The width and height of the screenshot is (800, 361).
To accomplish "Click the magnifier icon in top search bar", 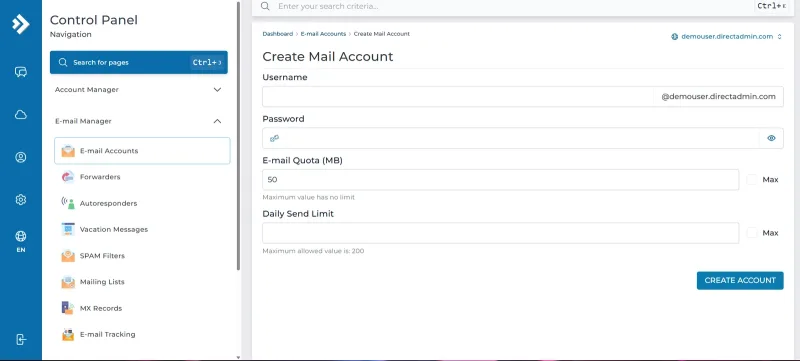I will [x=265, y=6].
